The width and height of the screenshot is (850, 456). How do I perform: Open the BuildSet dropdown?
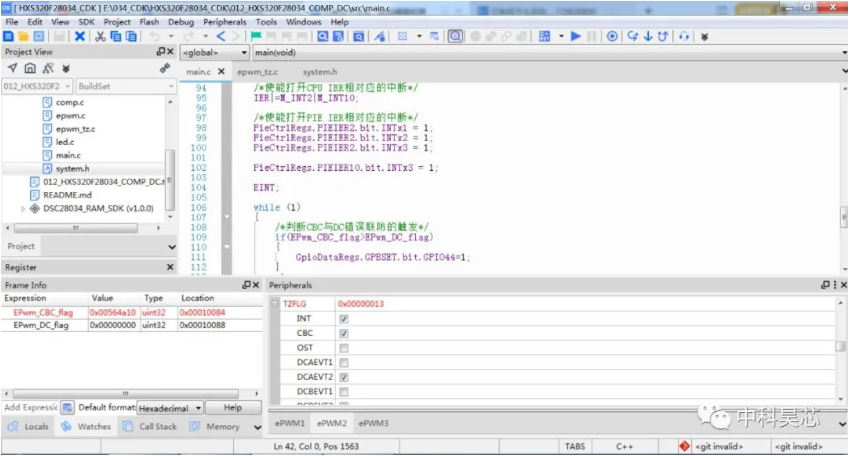tap(126, 86)
